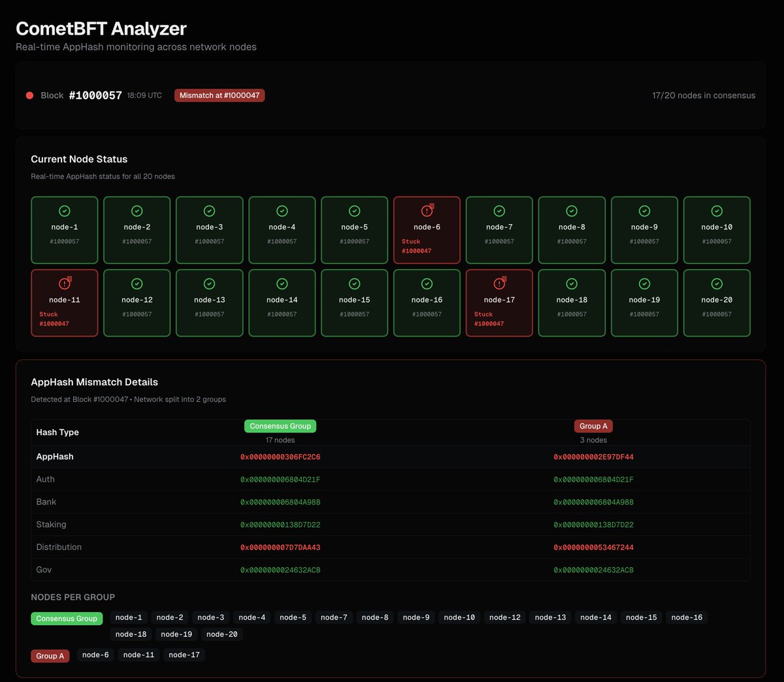Click consensus Distribution hash 0x000000007D7DAA43

pos(280,547)
